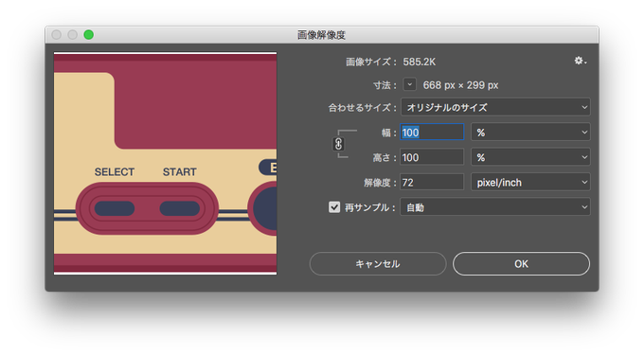Uncheck the 再サンプル checkbox
This screenshot has height=356, width=644.
[x=334, y=207]
